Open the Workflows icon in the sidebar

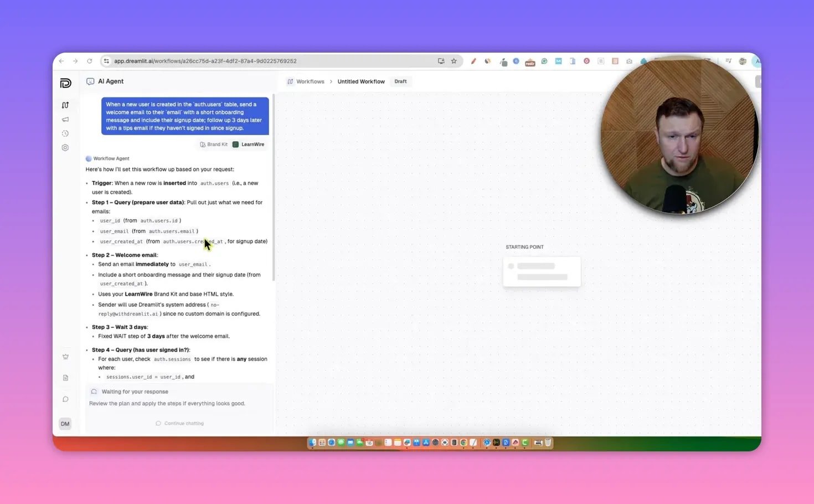(65, 105)
